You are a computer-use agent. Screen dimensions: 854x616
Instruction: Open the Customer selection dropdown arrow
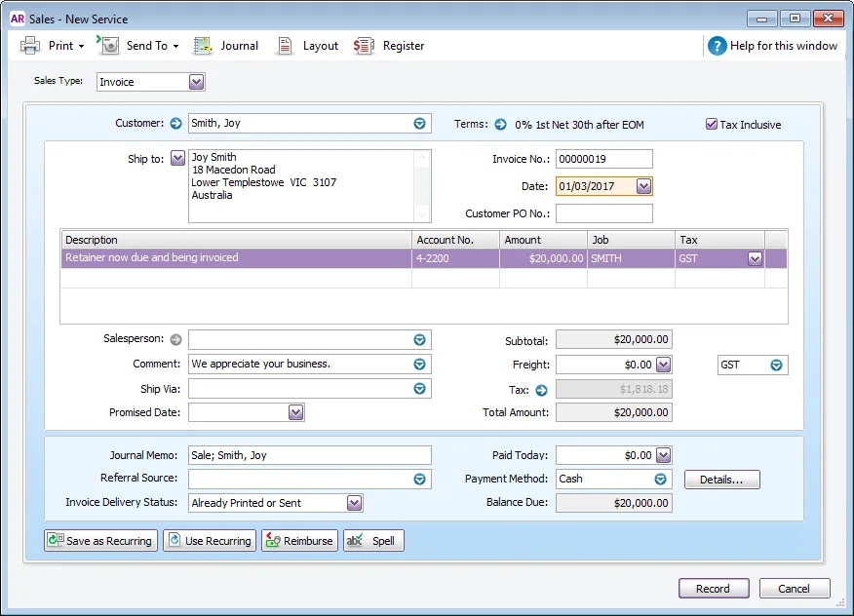click(x=419, y=124)
